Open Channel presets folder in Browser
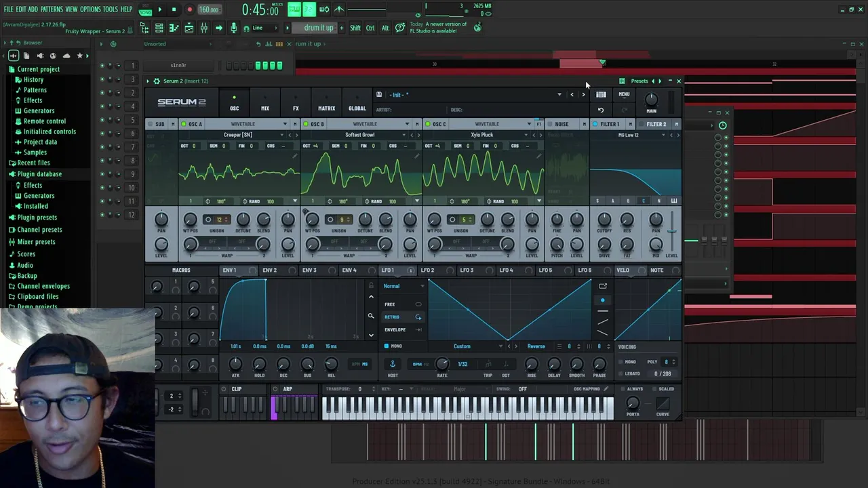 point(39,230)
